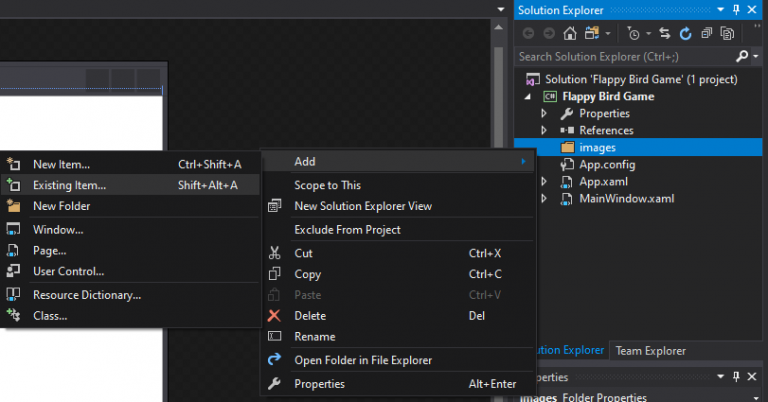This screenshot has width=768, height=402.
Task: Click the References node icon
Action: pyautogui.click(x=567, y=130)
